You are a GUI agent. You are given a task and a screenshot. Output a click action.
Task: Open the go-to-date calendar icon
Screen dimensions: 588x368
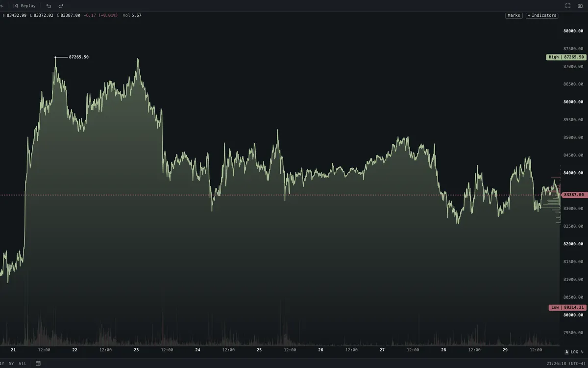(38, 364)
